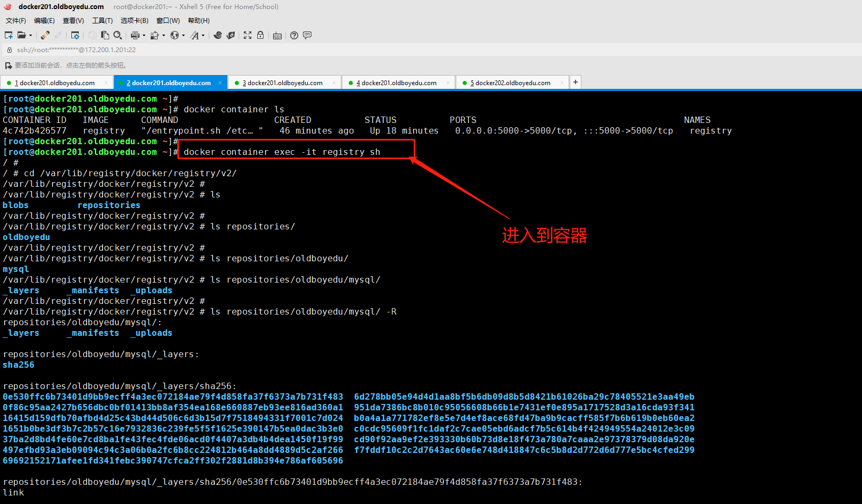Viewport: 862px width, 504px height.
Task: Expand the Print icon dropdown arrow
Action: click(144, 36)
